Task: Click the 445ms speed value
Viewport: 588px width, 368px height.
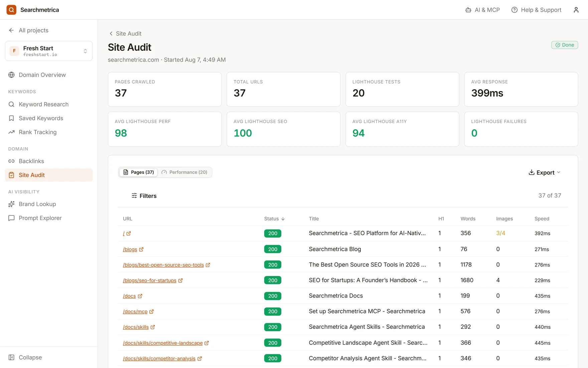Action: click(542, 343)
